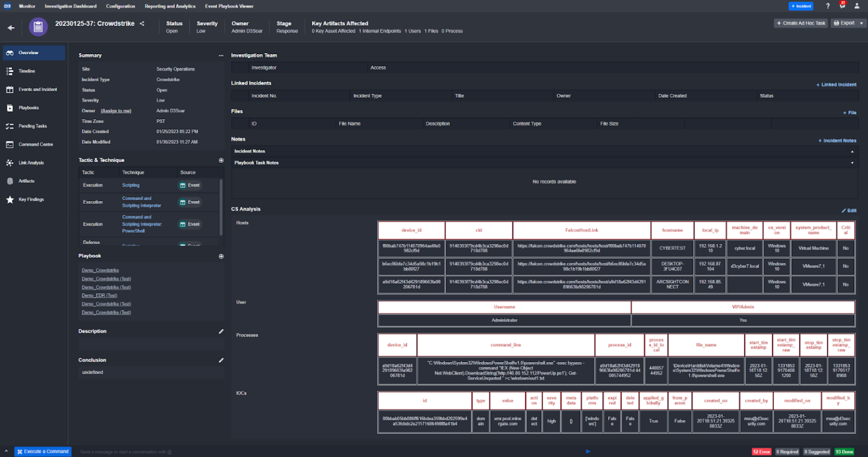Expand the Playbook Task Notes section

click(x=853, y=163)
